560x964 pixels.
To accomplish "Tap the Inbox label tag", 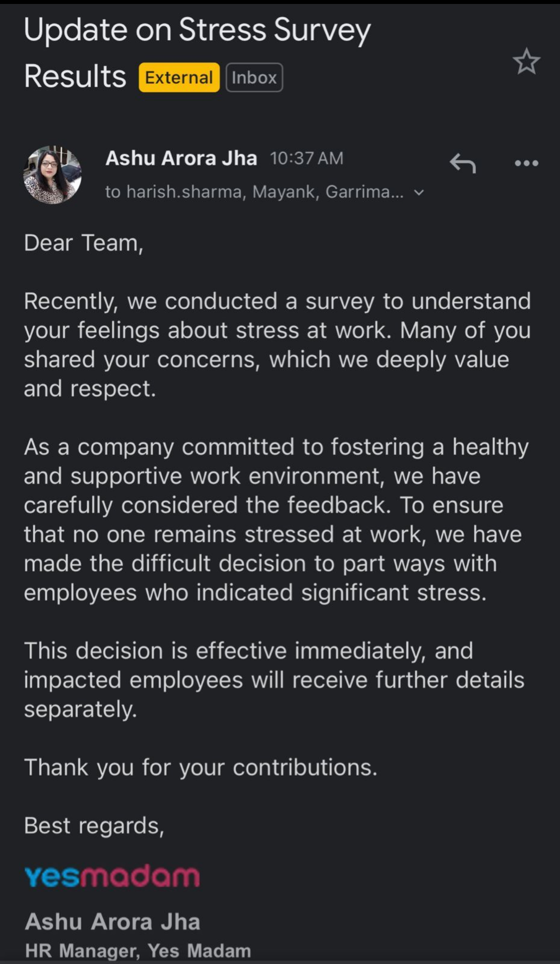I will (x=254, y=77).
